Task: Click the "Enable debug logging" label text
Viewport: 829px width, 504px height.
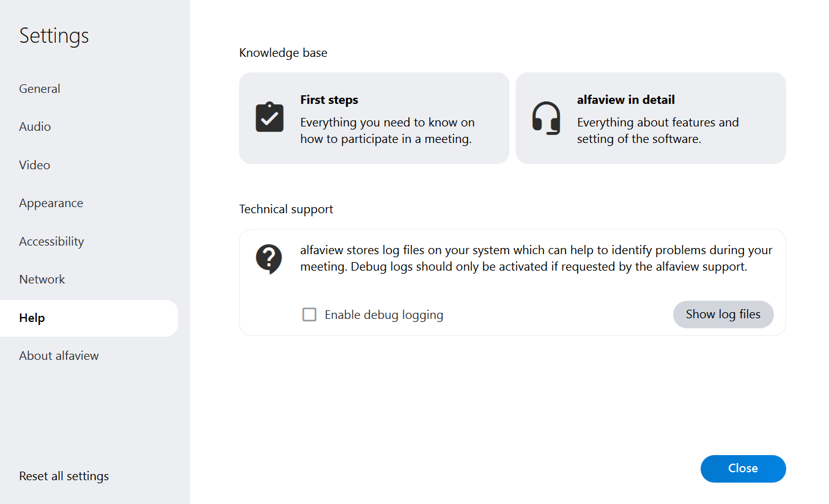Action: (x=384, y=315)
